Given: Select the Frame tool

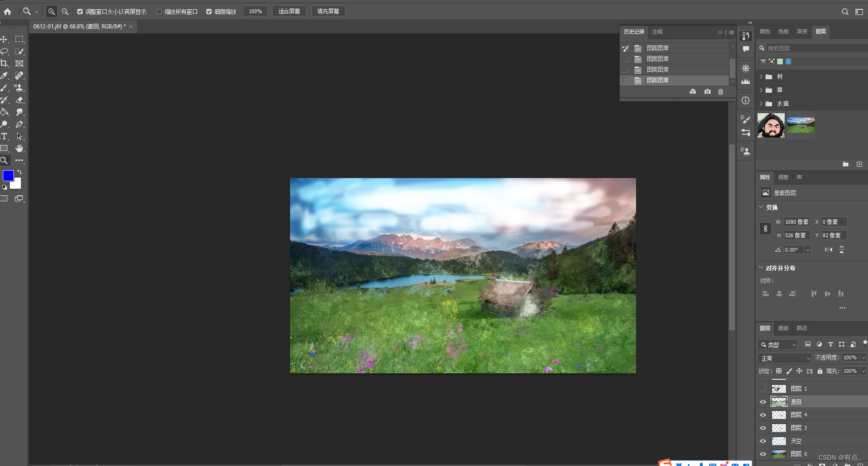Looking at the screenshot, I should coord(19,64).
